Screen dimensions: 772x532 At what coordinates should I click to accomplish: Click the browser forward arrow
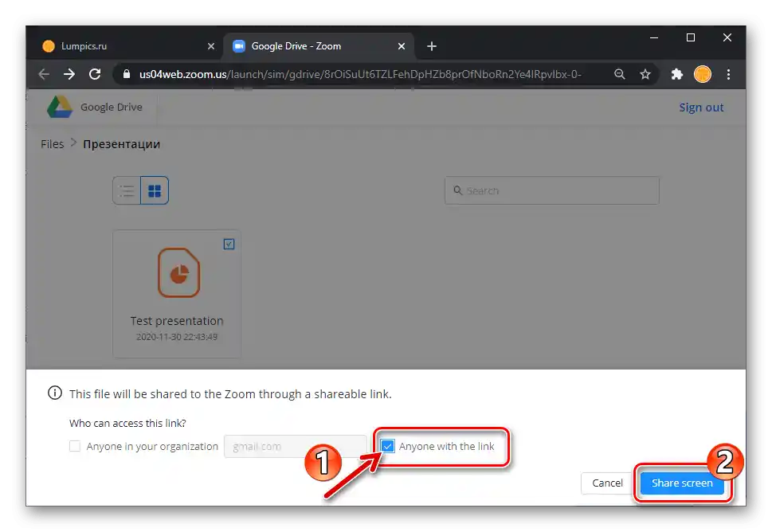(x=69, y=74)
